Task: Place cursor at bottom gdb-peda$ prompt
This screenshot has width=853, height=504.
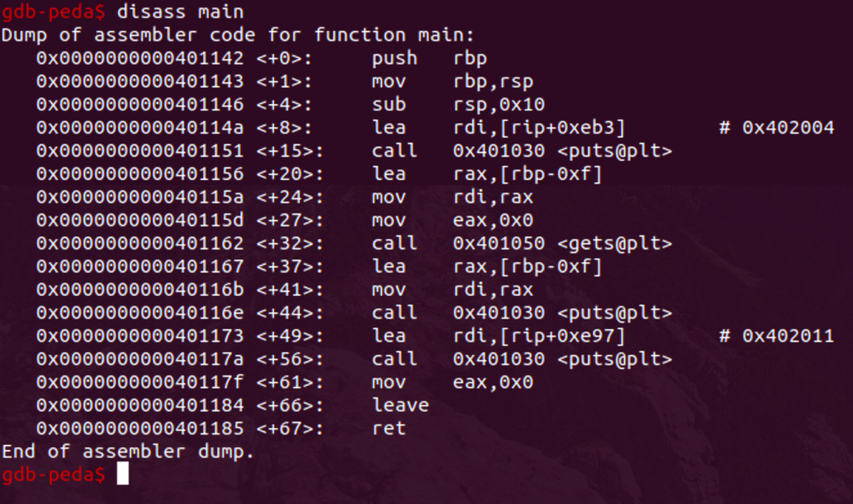Action: click(122, 473)
